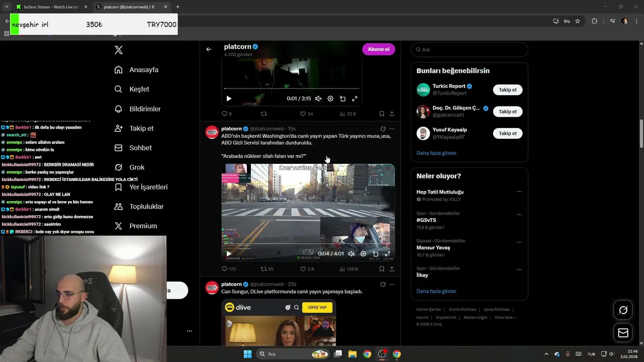
Task: Seek on the 4:01 video progress bar
Action: 308,244
